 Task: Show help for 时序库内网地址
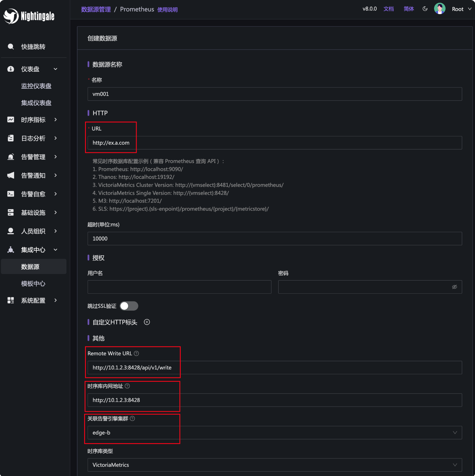tap(127, 386)
